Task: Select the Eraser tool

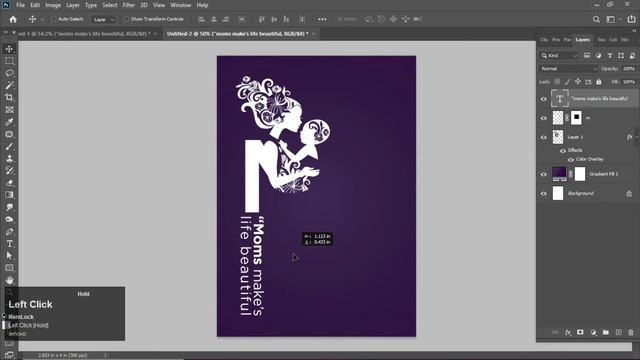Action: pos(9,183)
